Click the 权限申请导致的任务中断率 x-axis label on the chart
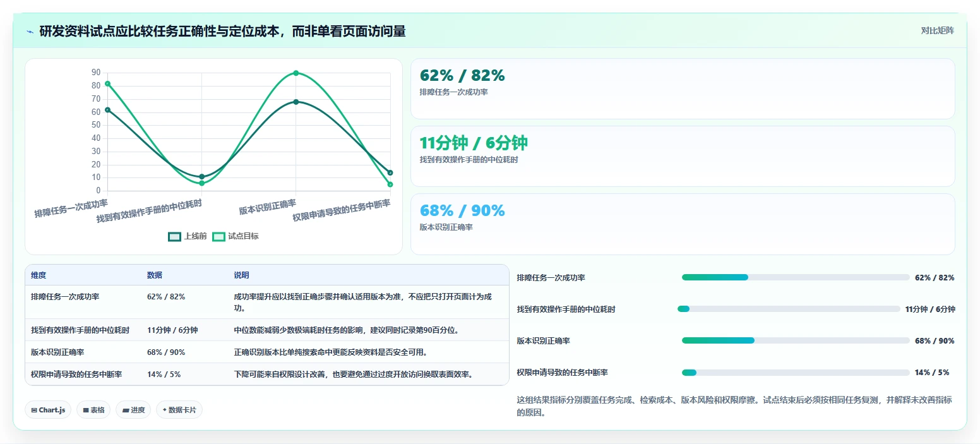The width and height of the screenshot is (980, 444). 342,210
